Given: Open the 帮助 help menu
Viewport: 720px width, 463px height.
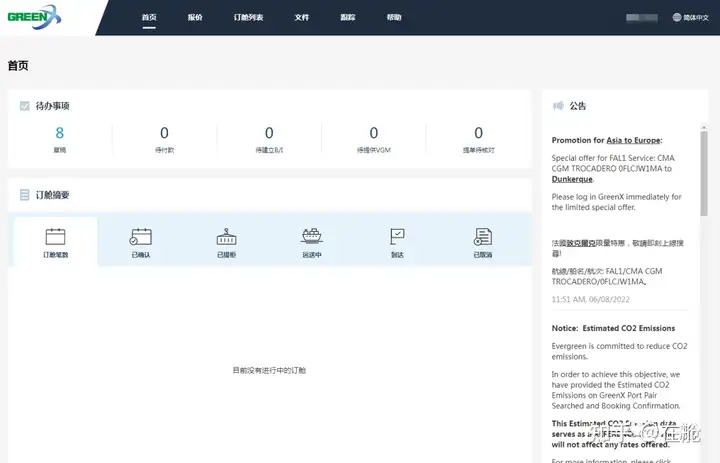Looking at the screenshot, I should (394, 17).
